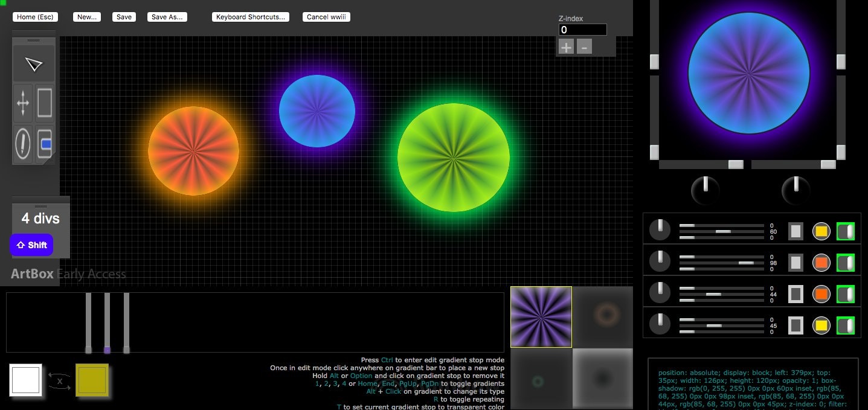Click the Save As... button
Viewport: 868px width, 410px height.
point(167,17)
